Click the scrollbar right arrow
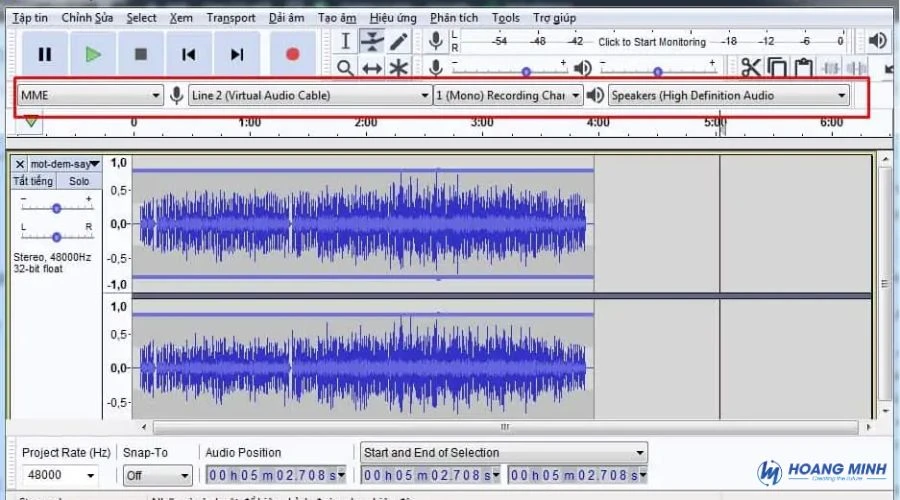 (868, 427)
